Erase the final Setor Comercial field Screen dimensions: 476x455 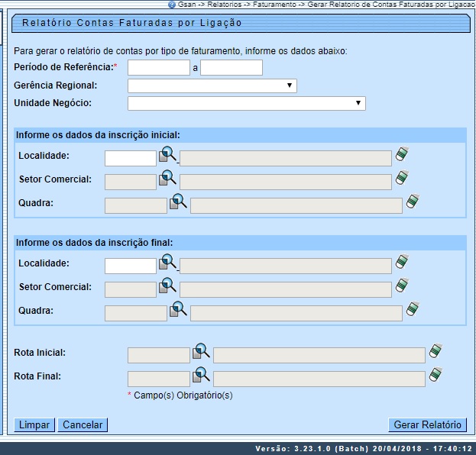point(402,285)
